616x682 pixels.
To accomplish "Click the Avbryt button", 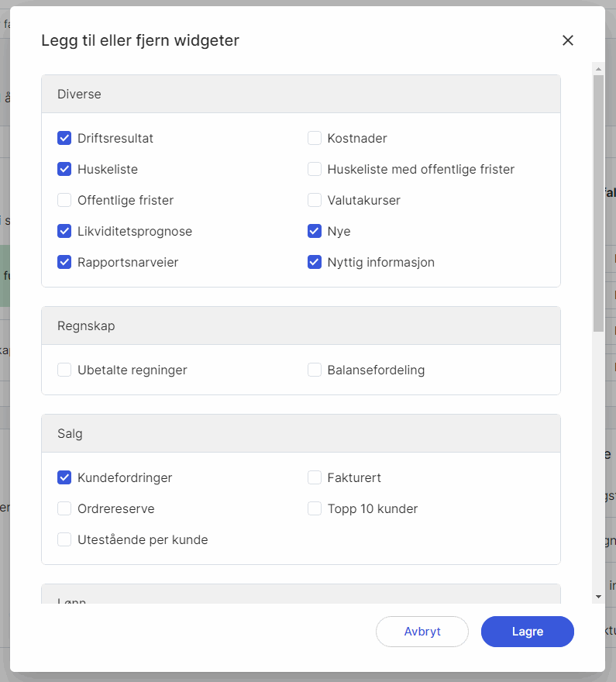I will click(422, 632).
